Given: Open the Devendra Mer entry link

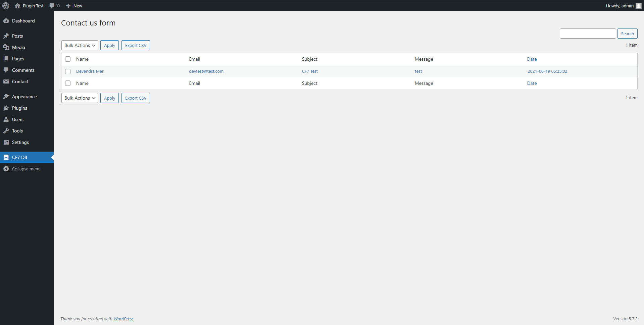Looking at the screenshot, I should (90, 71).
